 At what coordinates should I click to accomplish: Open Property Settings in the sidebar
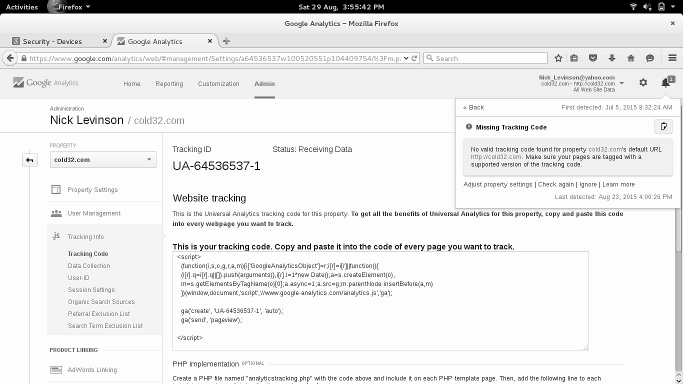92,190
